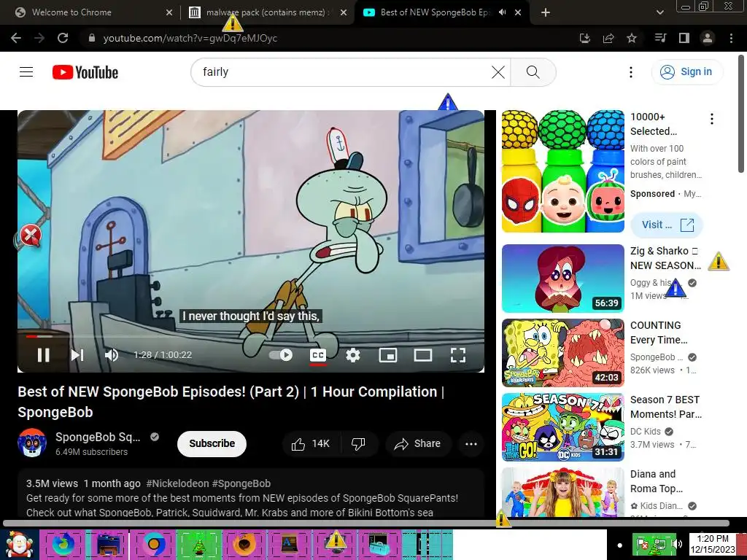
Task: Skip to the next video
Action: point(77,355)
